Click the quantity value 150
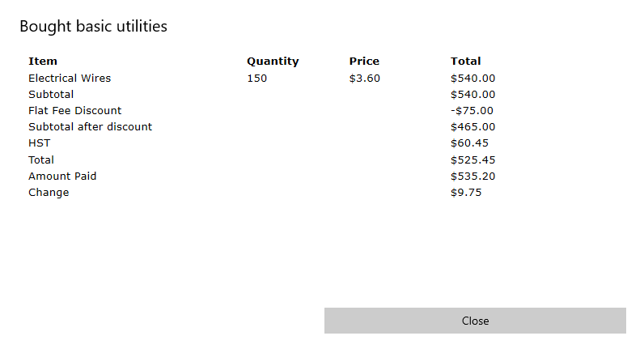The width and height of the screenshot is (644, 353). pyautogui.click(x=257, y=78)
